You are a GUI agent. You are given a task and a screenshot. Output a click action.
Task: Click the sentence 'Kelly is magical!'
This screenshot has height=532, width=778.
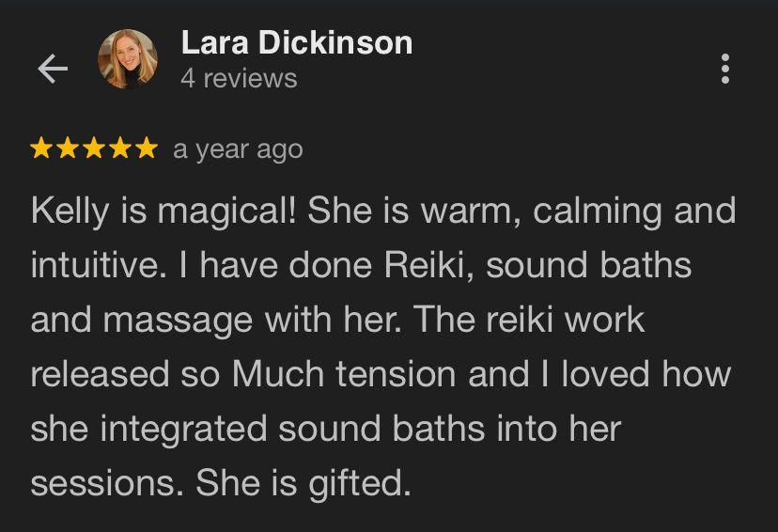point(163,211)
